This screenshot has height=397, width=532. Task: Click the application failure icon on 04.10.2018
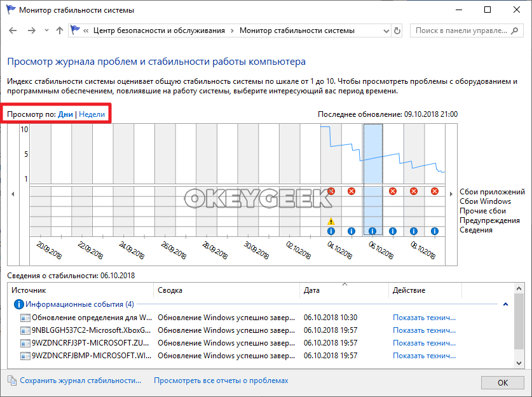tap(331, 191)
